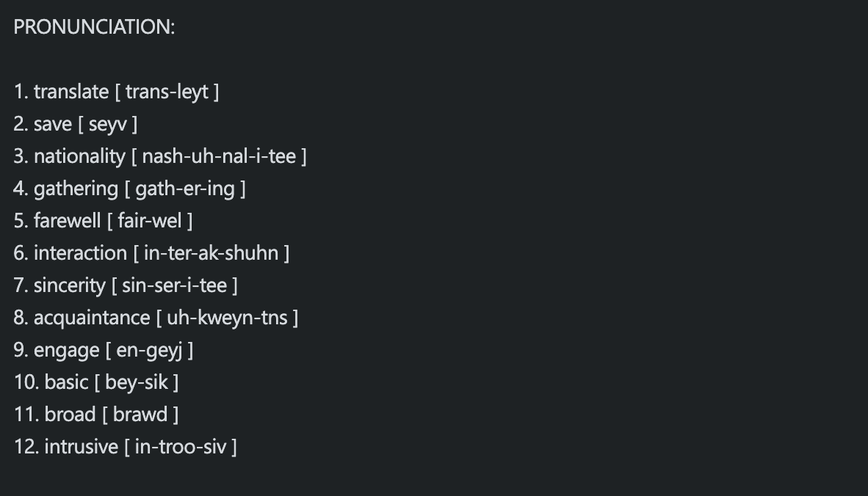Click the word basic in line 10
868x496 pixels.
tap(66, 382)
